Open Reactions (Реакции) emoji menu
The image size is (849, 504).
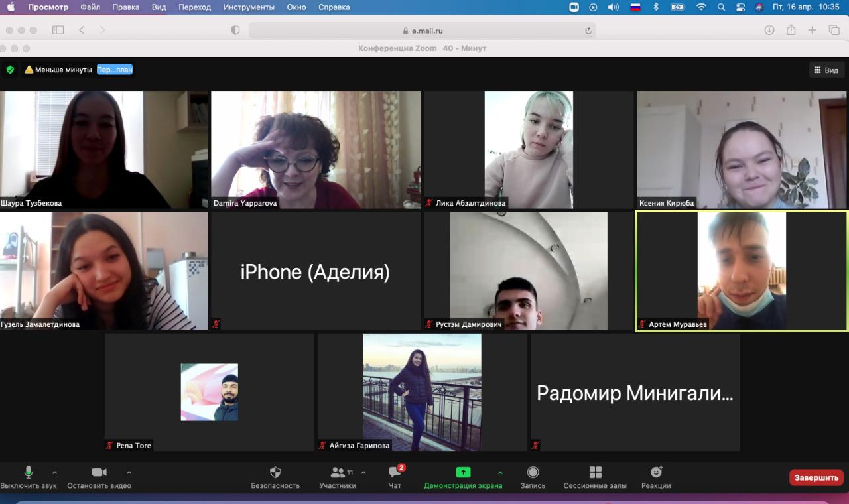click(656, 473)
